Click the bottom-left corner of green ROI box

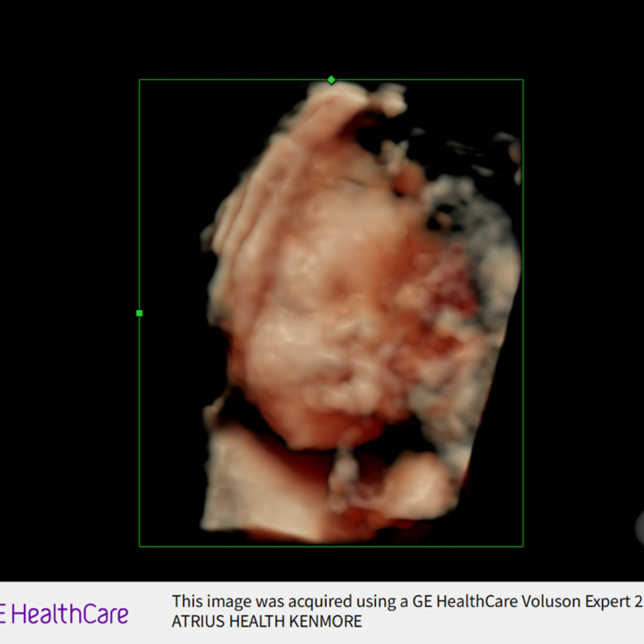pyautogui.click(x=140, y=546)
